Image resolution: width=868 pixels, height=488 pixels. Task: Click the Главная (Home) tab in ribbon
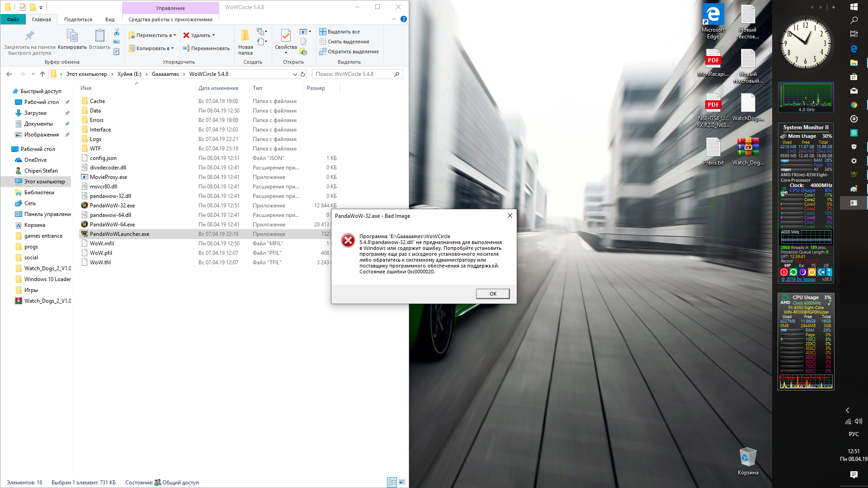pos(41,19)
